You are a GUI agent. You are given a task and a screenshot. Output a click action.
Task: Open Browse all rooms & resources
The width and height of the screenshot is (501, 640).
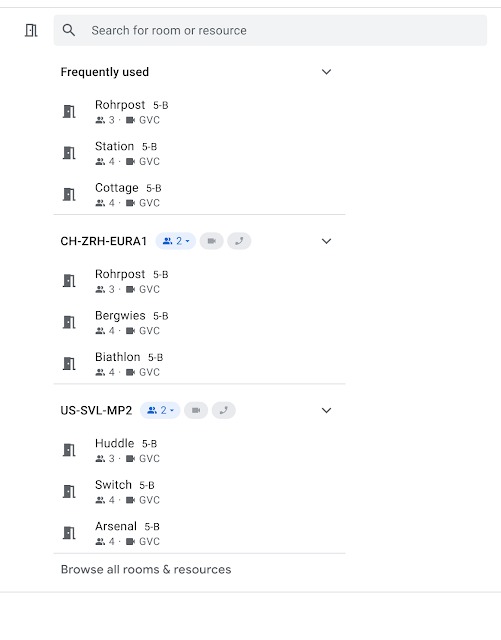point(146,569)
